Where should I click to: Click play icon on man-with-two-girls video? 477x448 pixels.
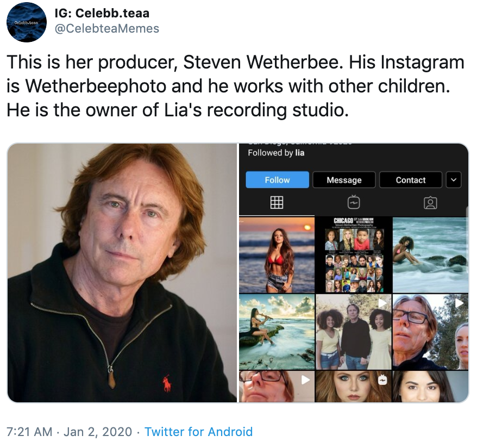(382, 303)
